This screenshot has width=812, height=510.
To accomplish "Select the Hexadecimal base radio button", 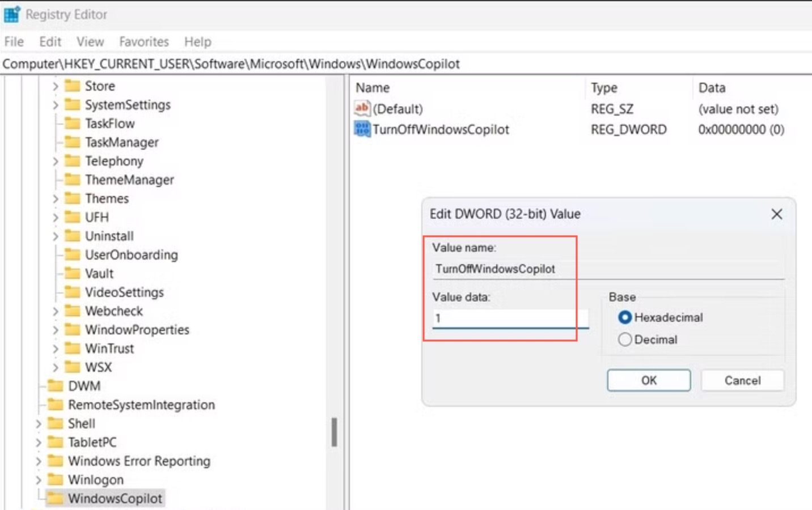I will click(x=625, y=317).
